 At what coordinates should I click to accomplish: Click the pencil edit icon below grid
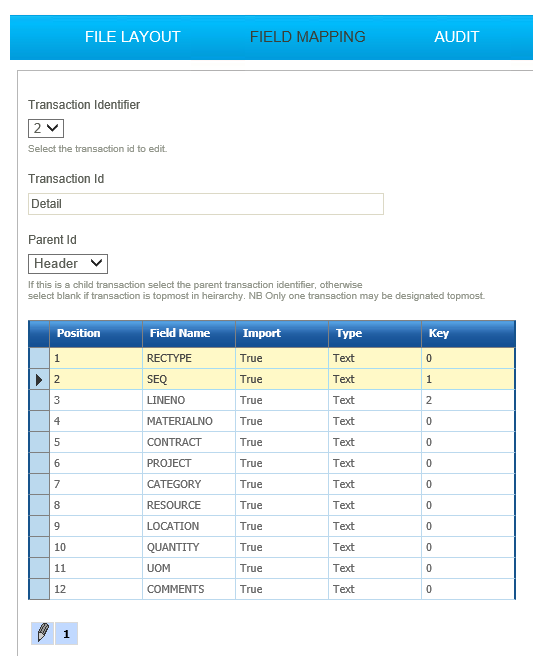(x=42, y=633)
